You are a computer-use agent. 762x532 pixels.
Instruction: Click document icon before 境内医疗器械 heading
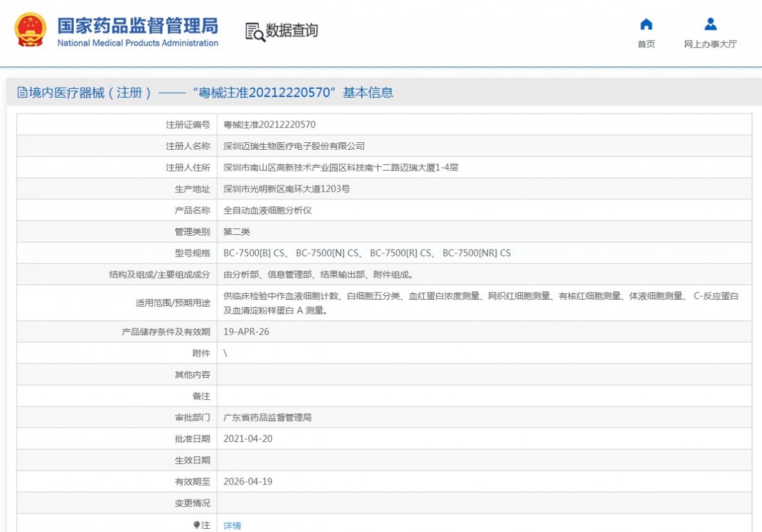click(22, 93)
